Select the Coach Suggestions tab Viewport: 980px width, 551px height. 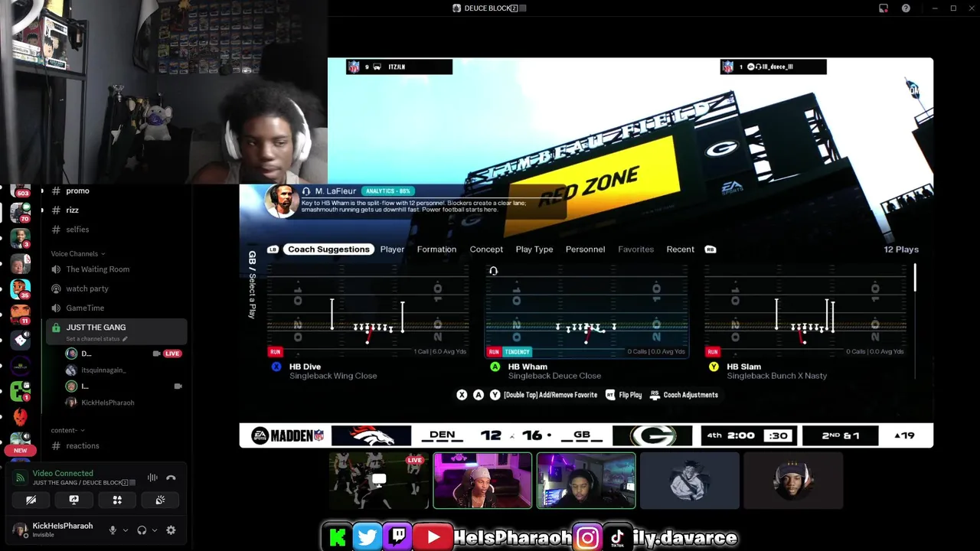pyautogui.click(x=328, y=249)
